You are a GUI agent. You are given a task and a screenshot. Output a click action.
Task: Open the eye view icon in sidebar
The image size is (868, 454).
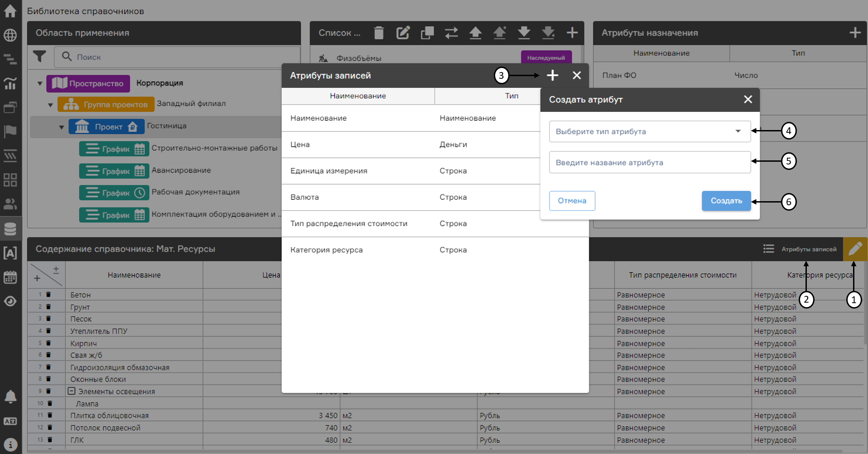[10, 301]
